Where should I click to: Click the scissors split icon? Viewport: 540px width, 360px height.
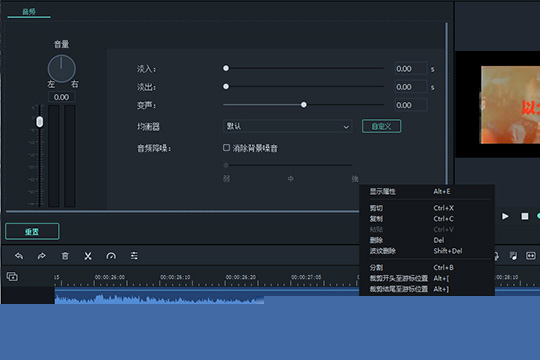88,256
